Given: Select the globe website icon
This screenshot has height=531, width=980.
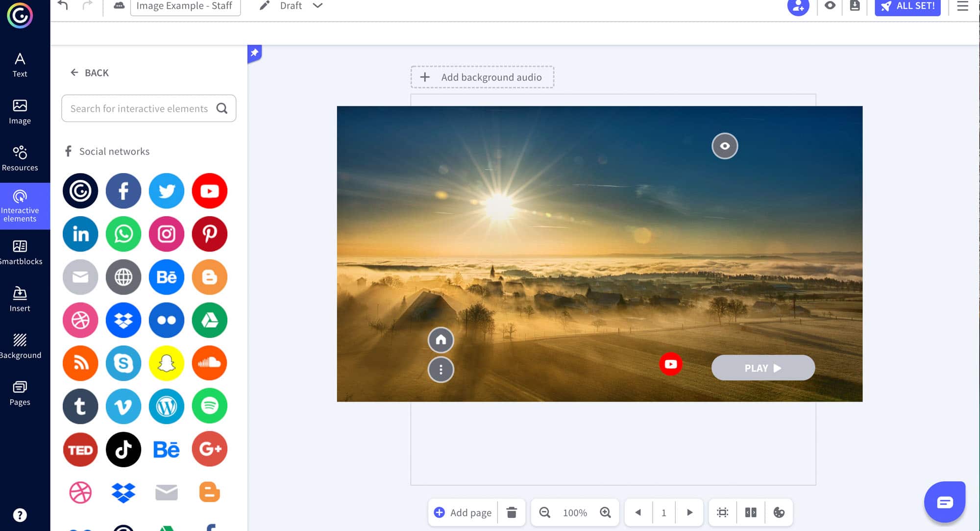Looking at the screenshot, I should pyautogui.click(x=123, y=277).
